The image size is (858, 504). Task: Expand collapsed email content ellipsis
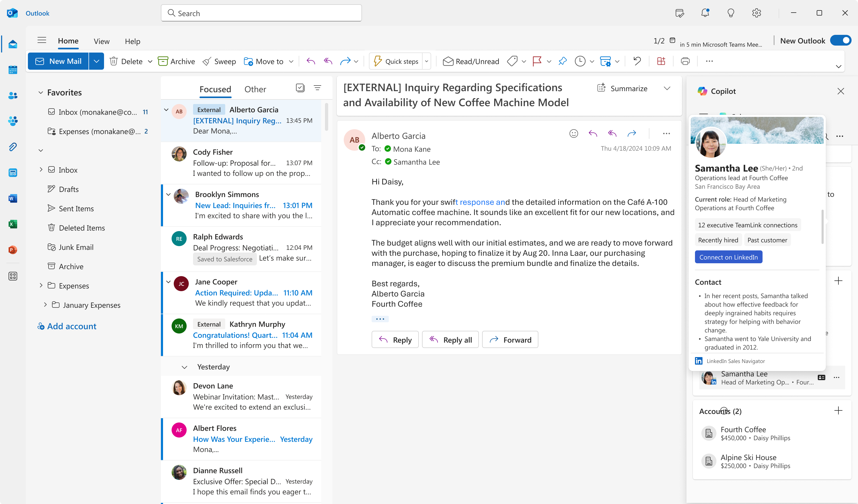[x=380, y=319]
